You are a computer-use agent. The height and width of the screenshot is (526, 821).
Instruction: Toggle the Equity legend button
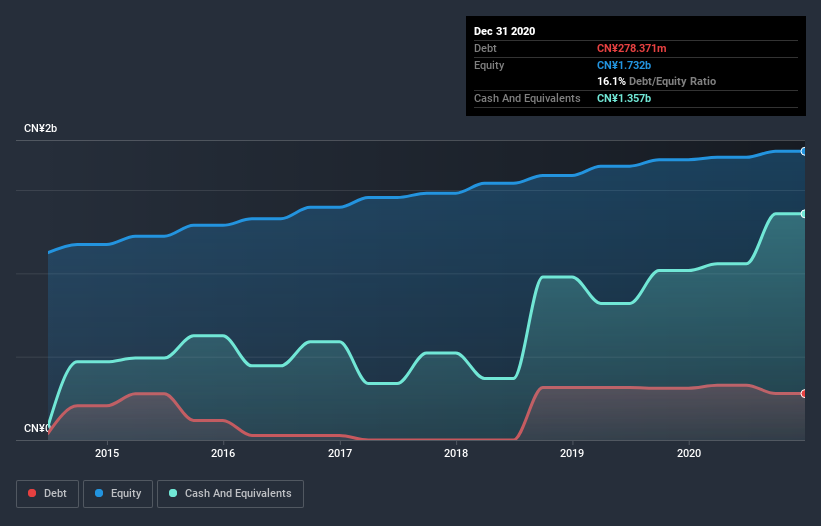118,494
